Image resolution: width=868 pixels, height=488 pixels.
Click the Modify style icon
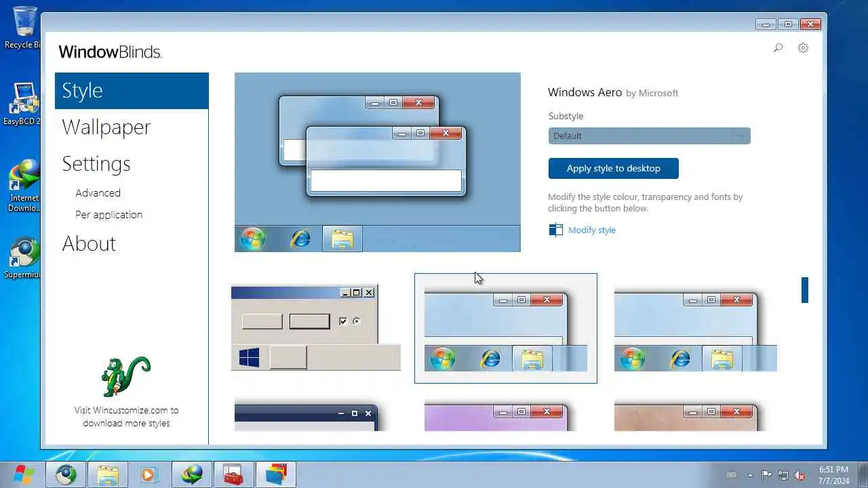(x=555, y=230)
